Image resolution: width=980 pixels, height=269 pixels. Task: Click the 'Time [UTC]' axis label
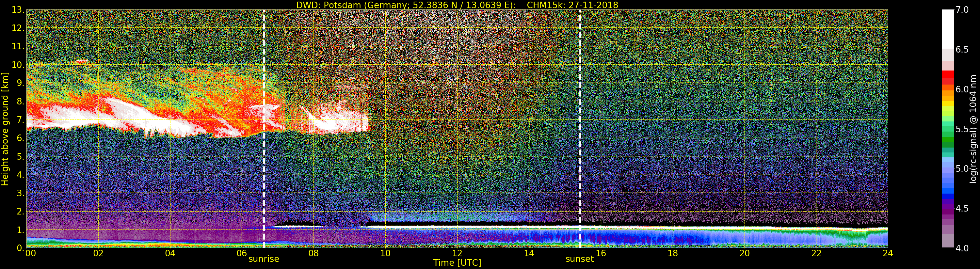(x=457, y=262)
